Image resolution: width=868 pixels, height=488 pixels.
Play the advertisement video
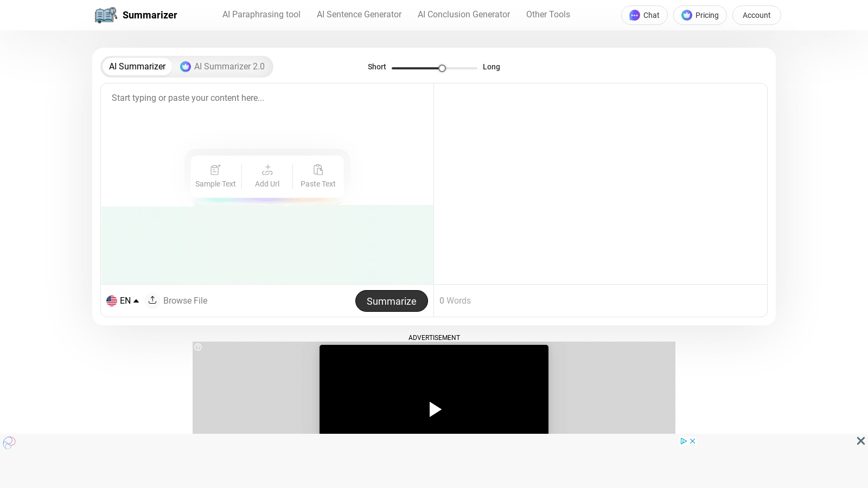pyautogui.click(x=435, y=409)
